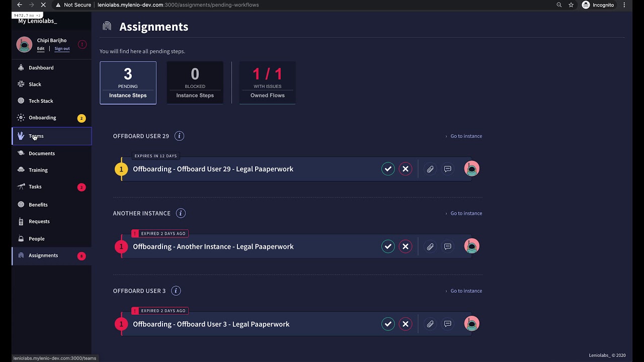Click assignee avatar on Another Instance row

[x=472, y=246]
